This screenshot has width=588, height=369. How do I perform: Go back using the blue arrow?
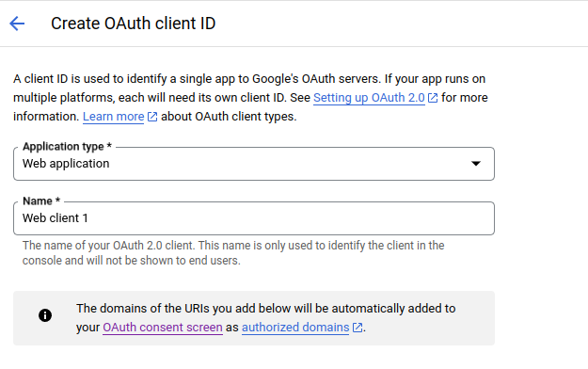click(17, 24)
